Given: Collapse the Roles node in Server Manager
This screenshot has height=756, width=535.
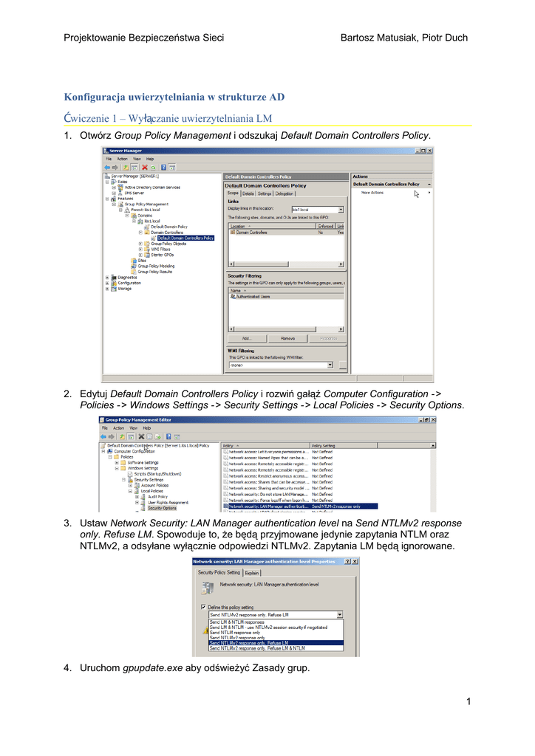Looking at the screenshot, I should 107,182.
